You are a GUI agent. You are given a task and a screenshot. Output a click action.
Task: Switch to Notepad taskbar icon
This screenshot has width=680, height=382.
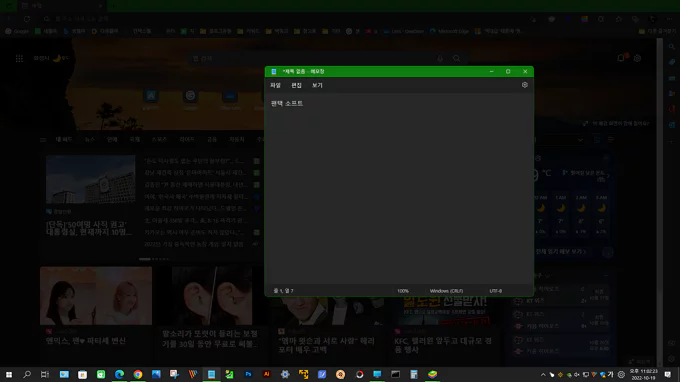click(x=211, y=374)
